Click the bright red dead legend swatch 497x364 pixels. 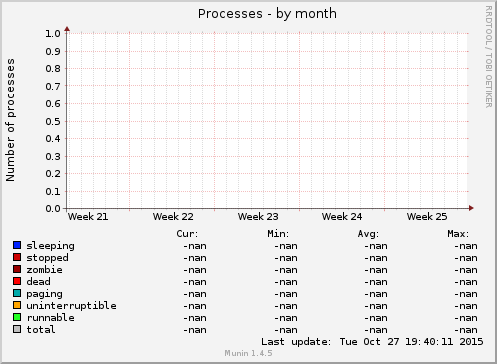tap(17, 281)
